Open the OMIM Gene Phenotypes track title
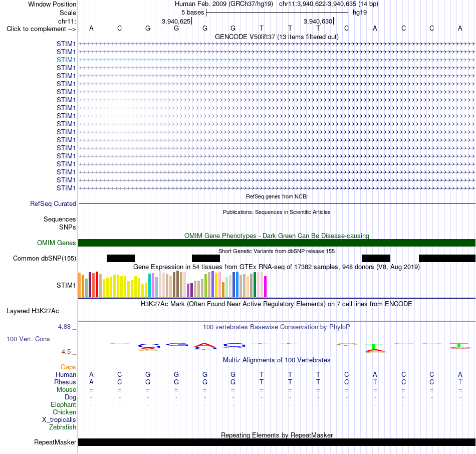The image size is (476, 454). [277, 236]
